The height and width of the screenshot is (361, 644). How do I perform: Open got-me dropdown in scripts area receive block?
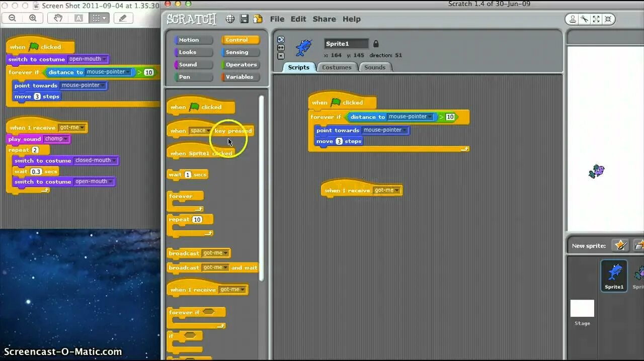[x=396, y=190]
